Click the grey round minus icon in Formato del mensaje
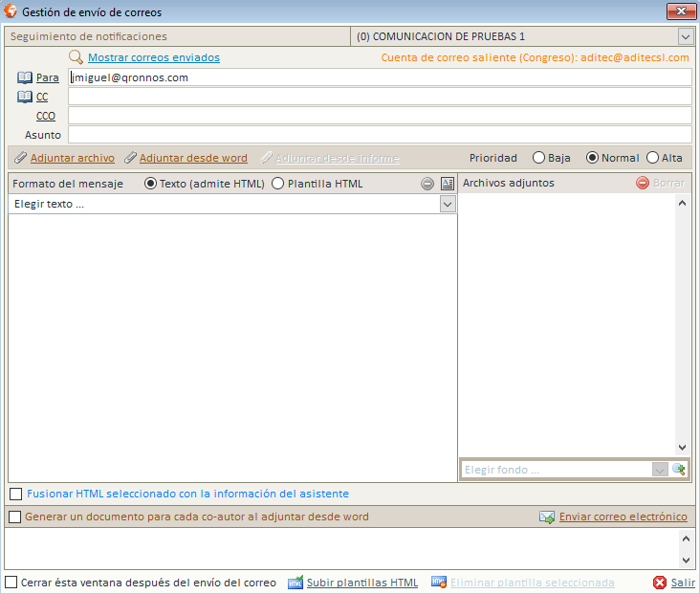The image size is (700, 594). 427,184
